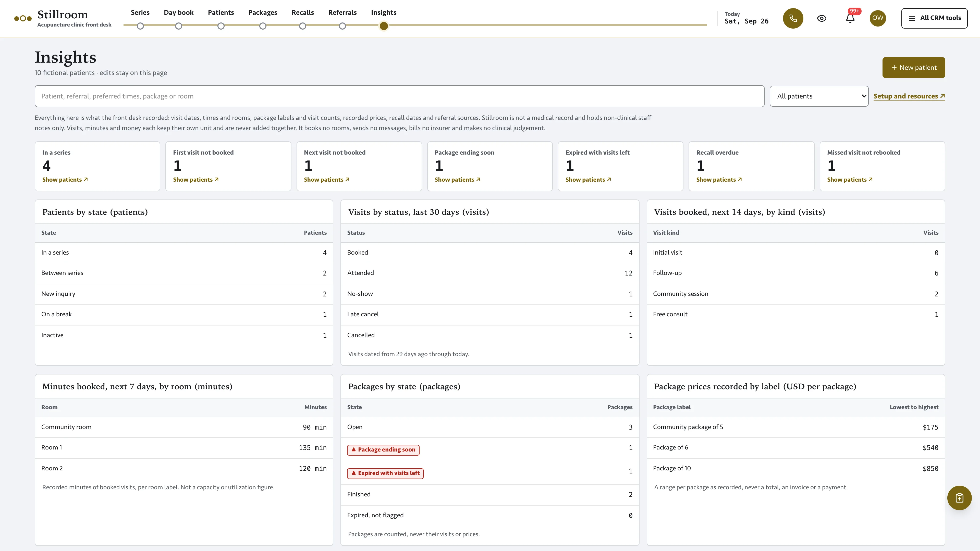Image resolution: width=980 pixels, height=551 pixels.
Task: Show patients for Package ending soon card
Action: 458,180
